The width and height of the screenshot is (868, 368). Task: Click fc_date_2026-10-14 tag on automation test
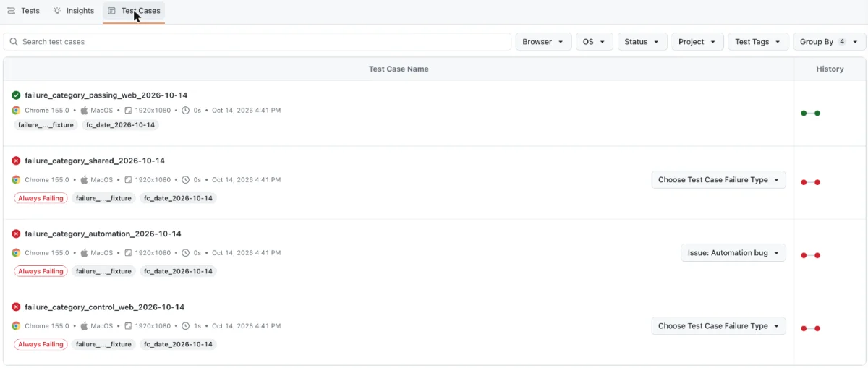(x=178, y=271)
